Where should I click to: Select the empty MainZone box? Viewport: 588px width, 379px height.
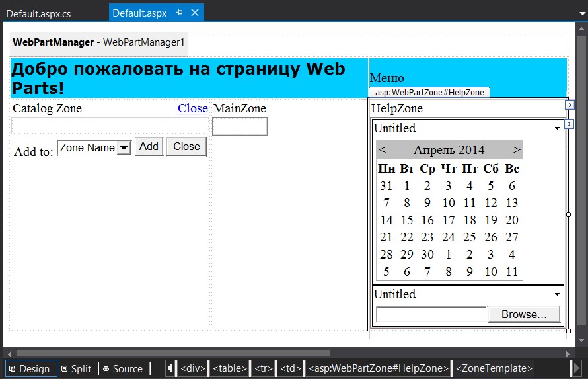tap(240, 126)
